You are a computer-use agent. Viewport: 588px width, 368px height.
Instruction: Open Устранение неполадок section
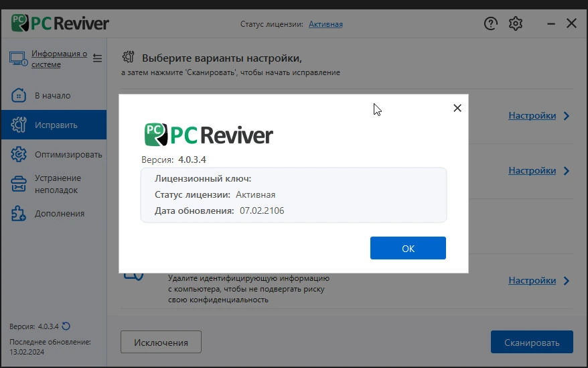click(x=54, y=184)
